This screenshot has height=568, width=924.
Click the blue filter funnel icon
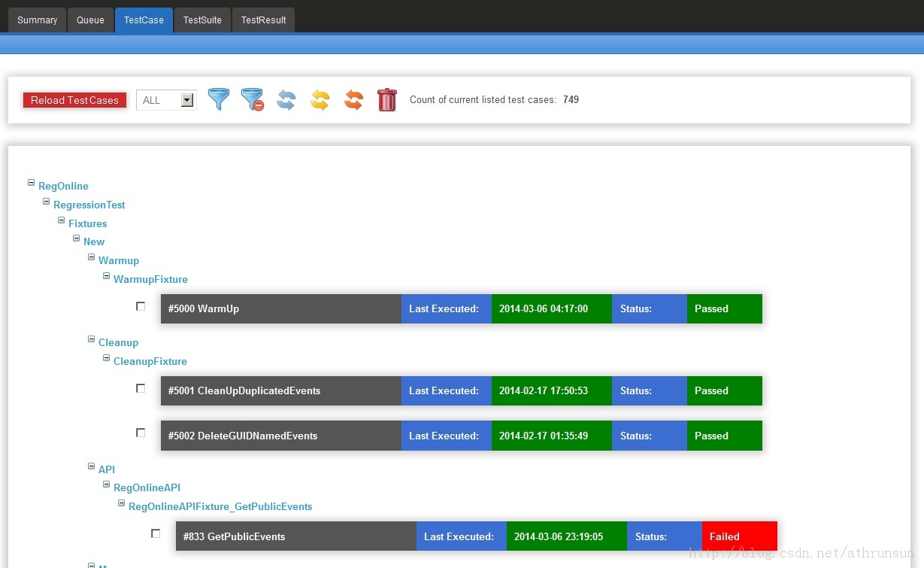(218, 99)
